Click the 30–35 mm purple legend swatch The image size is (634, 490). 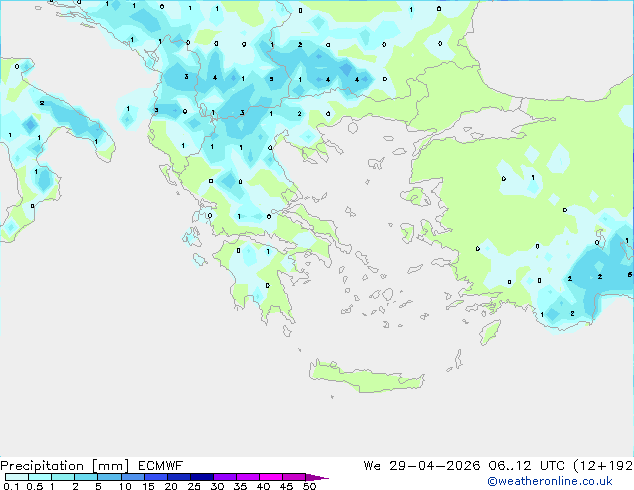click(x=225, y=477)
